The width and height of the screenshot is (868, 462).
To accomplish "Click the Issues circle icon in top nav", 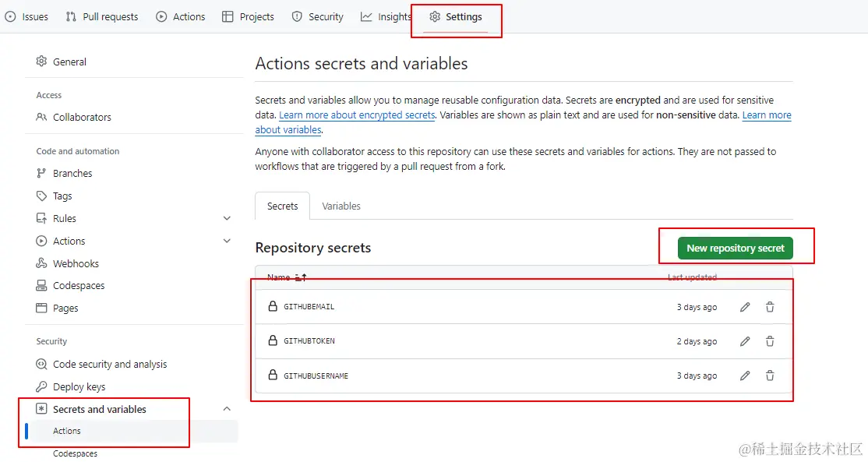I will [x=10, y=16].
